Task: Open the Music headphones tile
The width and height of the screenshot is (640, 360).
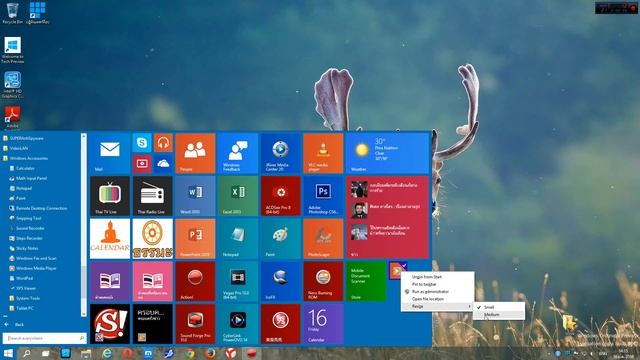Action: click(163, 143)
